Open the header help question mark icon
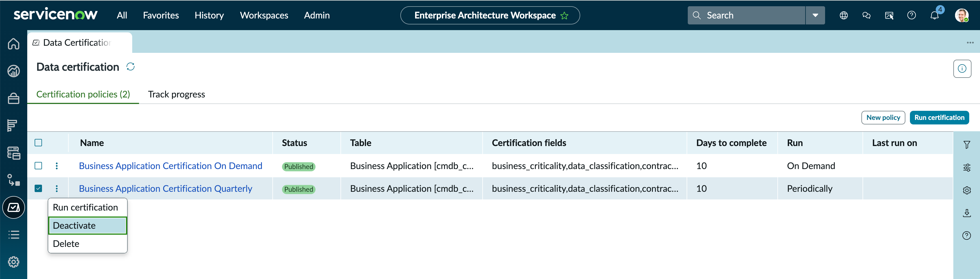The height and width of the screenshot is (279, 980). (x=912, y=15)
